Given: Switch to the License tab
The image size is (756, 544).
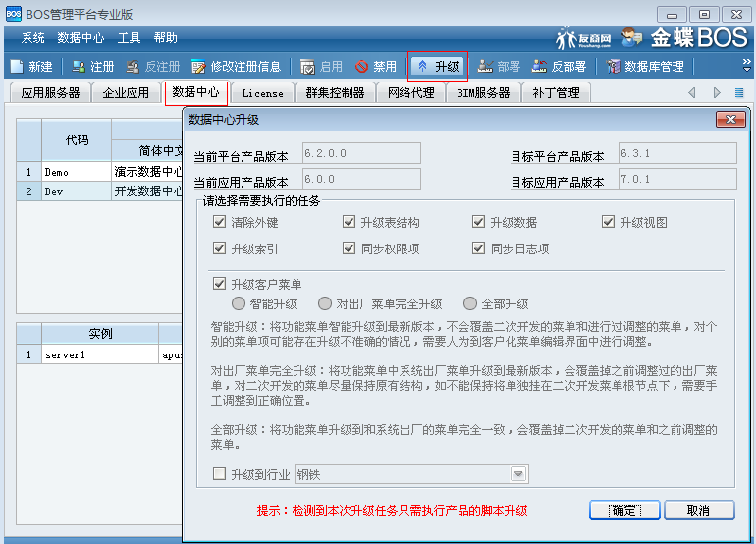Looking at the screenshot, I should pyautogui.click(x=263, y=93).
